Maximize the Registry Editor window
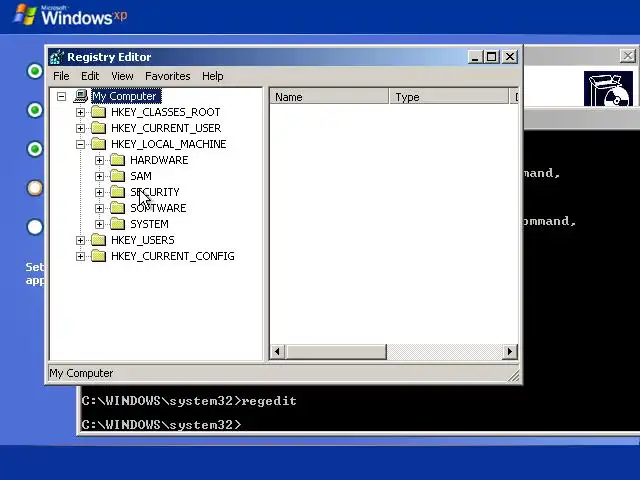 [491, 56]
